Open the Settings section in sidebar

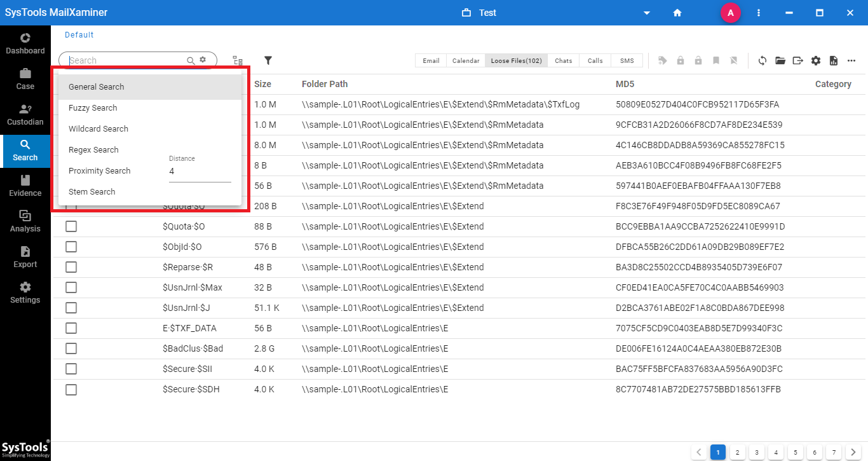(x=25, y=292)
